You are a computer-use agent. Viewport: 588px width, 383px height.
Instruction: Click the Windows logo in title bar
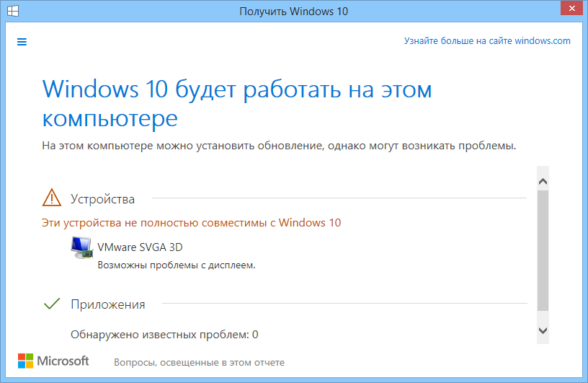coord(13,11)
